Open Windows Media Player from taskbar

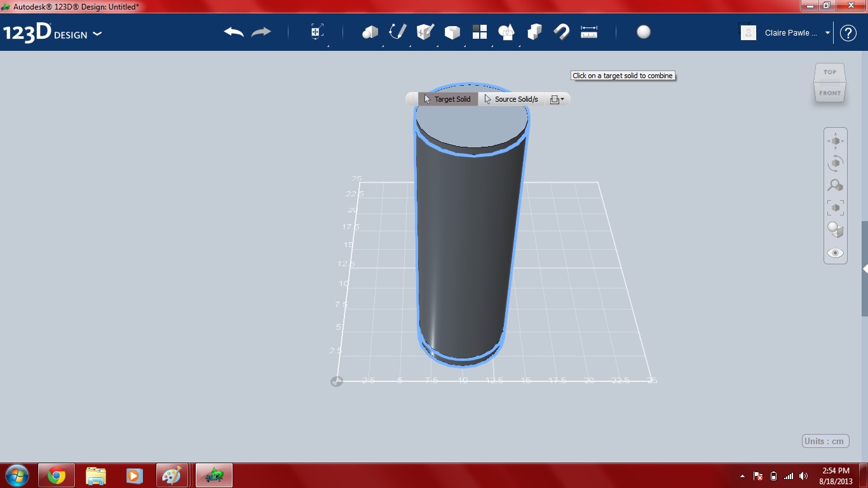click(x=133, y=475)
